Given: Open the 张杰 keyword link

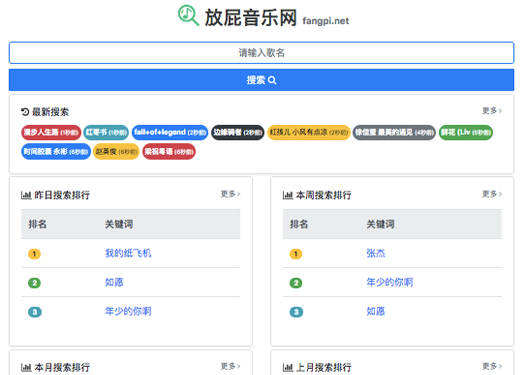Looking at the screenshot, I should pyautogui.click(x=376, y=253).
